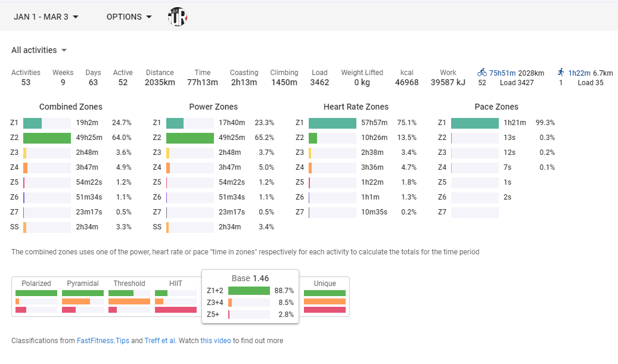Click the teal Z1 bar in Heart Rate Zones
This screenshot has width=618, height=364.
(x=332, y=123)
